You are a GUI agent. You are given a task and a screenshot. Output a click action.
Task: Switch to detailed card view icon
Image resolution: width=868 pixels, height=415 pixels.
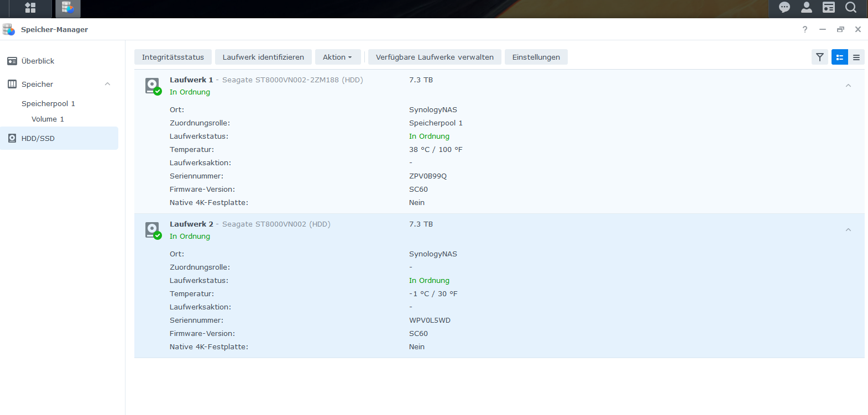(x=840, y=57)
